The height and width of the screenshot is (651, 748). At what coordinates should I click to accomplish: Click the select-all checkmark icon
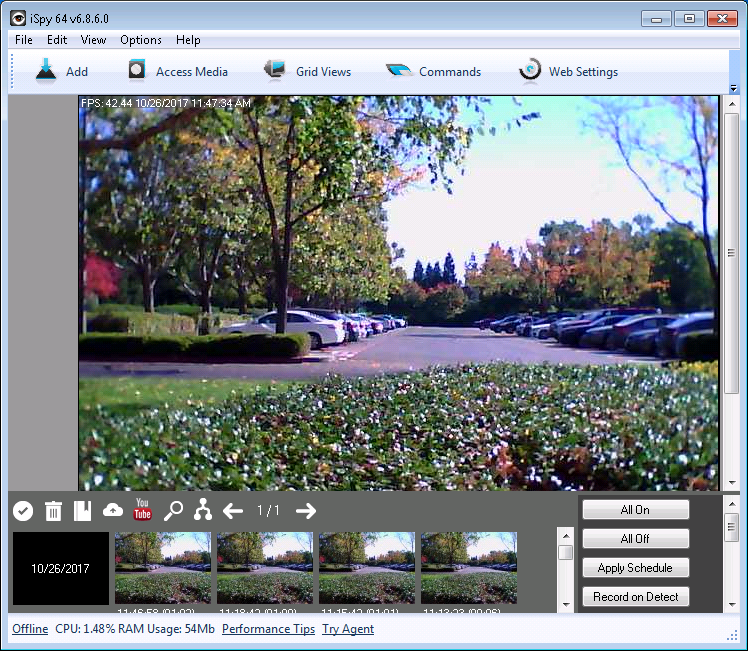23,511
